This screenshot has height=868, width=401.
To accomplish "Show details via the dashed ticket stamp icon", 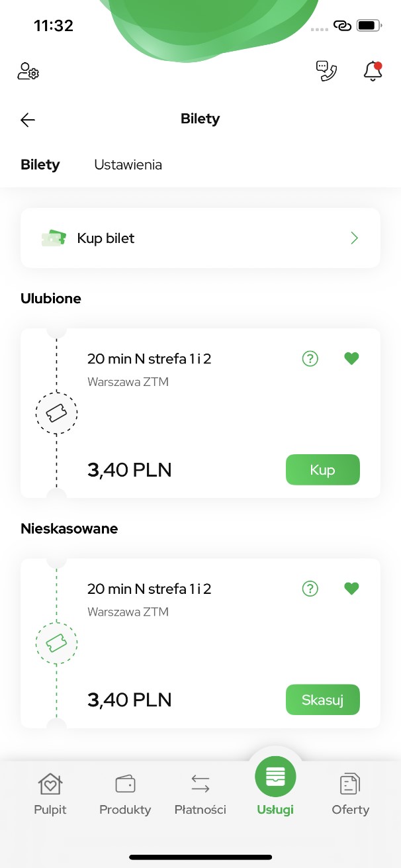I will [56, 412].
